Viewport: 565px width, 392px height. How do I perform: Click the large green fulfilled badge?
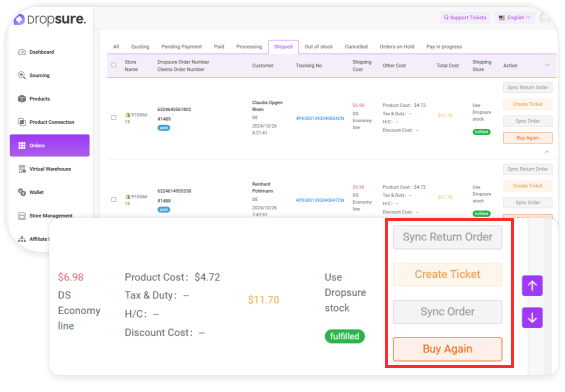pyautogui.click(x=344, y=336)
